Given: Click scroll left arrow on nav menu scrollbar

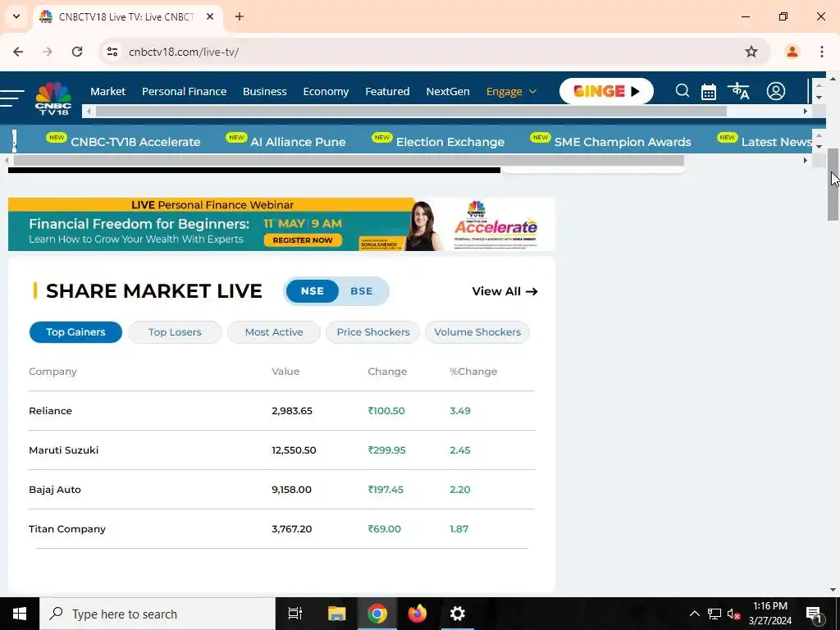Looking at the screenshot, I should point(89,111).
